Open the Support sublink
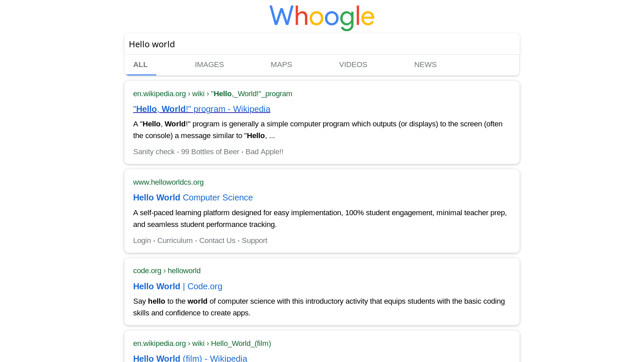 tap(254, 241)
